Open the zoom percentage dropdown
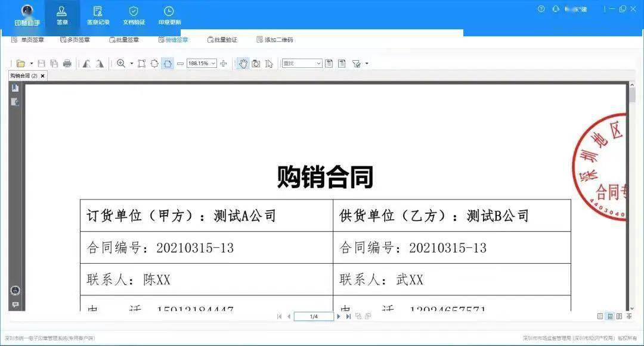 pos(213,63)
